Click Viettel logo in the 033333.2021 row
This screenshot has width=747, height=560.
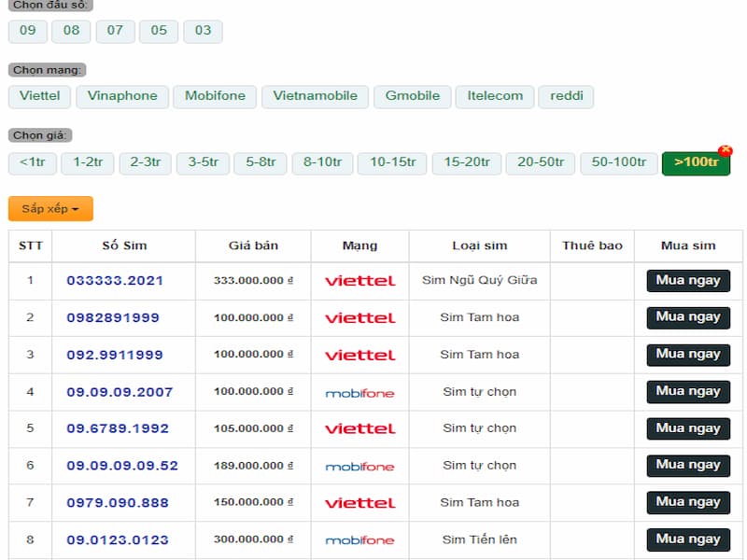360,281
